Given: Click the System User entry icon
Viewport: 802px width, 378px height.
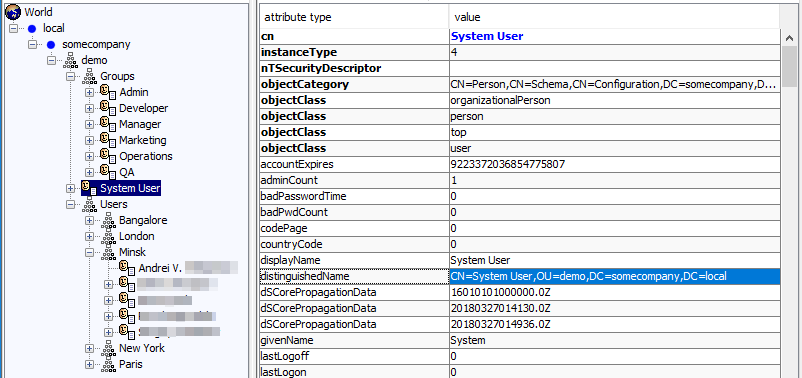Looking at the screenshot, I should pos(89,188).
